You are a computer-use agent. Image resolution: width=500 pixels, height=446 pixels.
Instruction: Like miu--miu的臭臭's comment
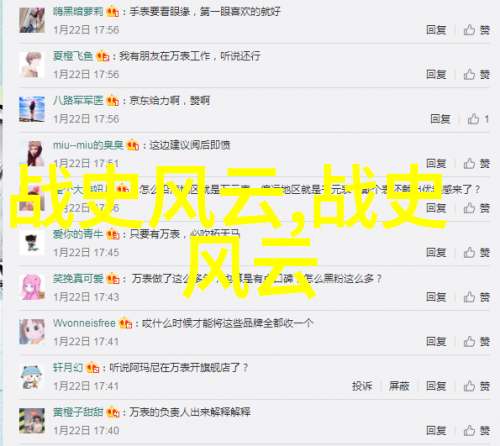477,163
